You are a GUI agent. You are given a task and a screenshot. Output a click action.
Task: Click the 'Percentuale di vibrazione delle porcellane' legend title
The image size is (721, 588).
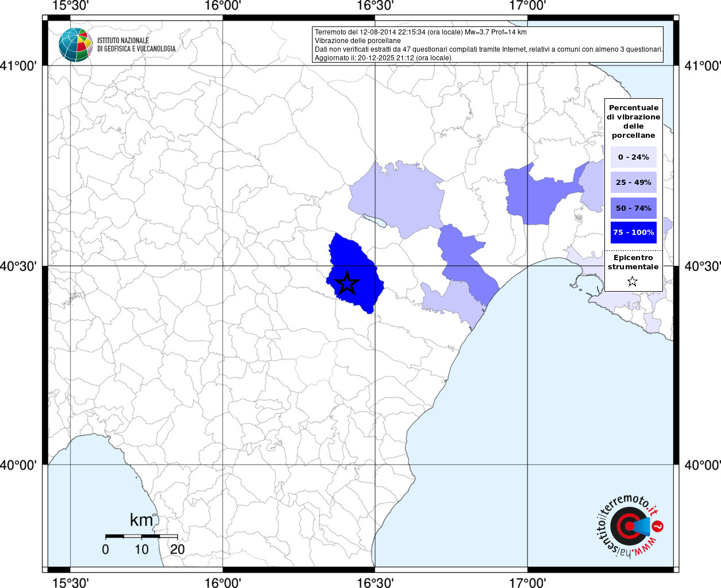(x=634, y=121)
